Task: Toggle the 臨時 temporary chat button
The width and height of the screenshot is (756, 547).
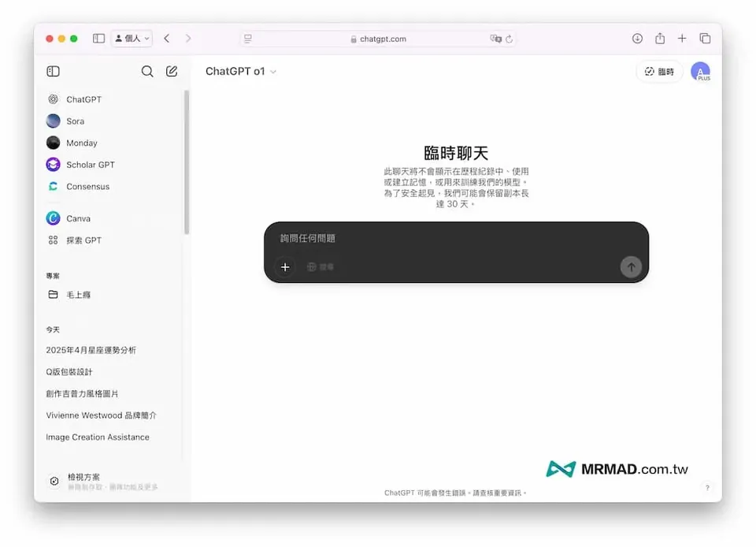Action: coord(660,72)
